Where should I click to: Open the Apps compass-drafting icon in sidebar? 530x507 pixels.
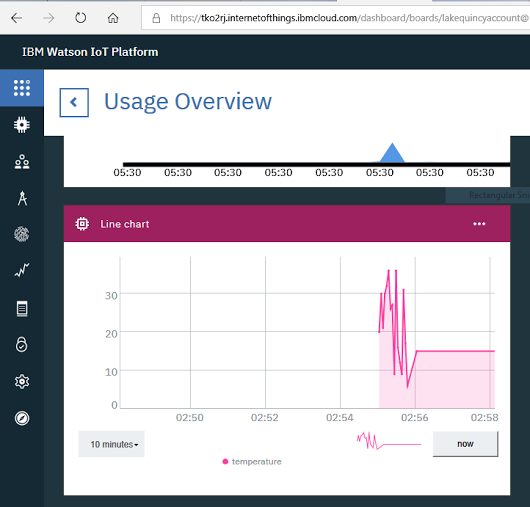(22, 198)
